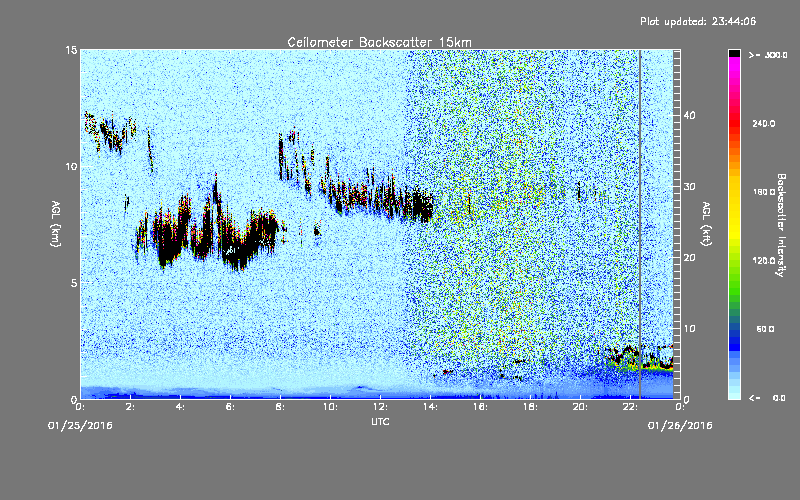The width and height of the screenshot is (800, 500).
Task: Click the 12: hour tick label
Action: [380, 407]
